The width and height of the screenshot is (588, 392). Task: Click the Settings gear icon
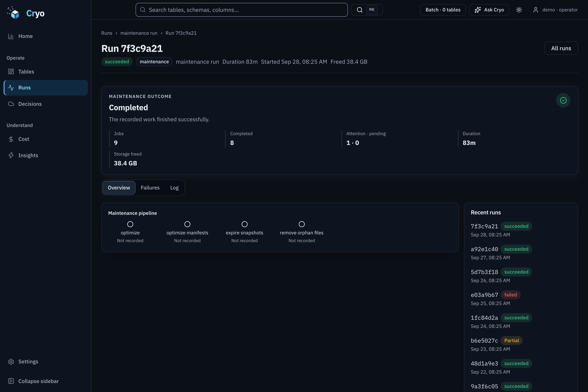tap(11, 362)
